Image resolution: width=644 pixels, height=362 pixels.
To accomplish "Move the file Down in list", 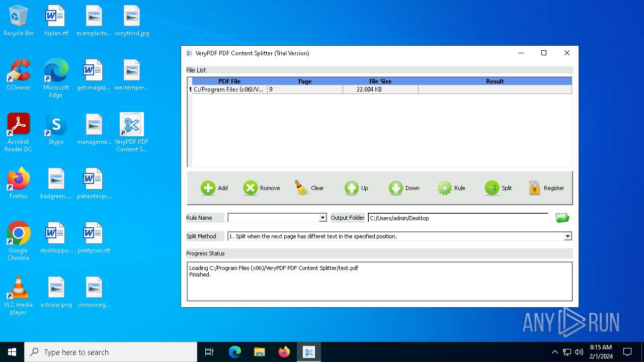I will click(404, 188).
